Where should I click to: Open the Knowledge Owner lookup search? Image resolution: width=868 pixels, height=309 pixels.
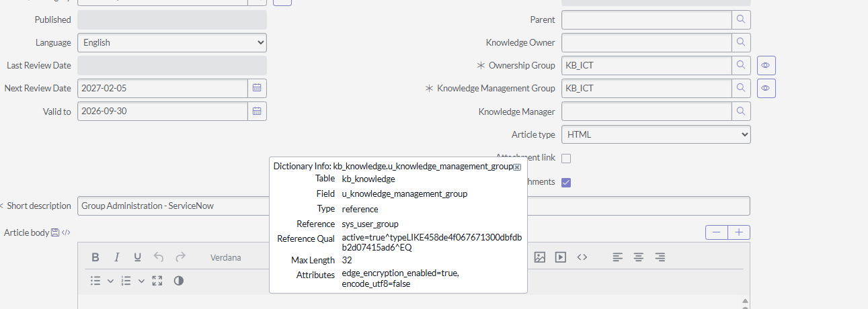coord(741,42)
